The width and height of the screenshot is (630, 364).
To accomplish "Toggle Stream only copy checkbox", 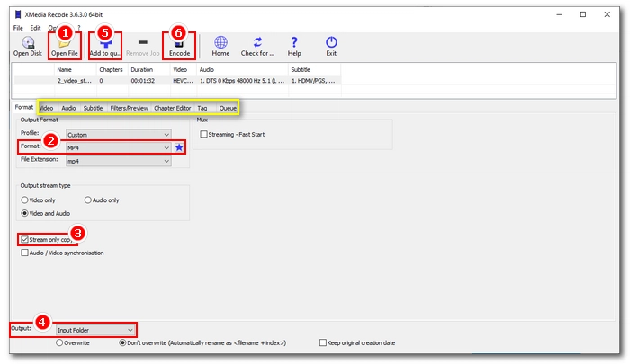I will [x=24, y=240].
